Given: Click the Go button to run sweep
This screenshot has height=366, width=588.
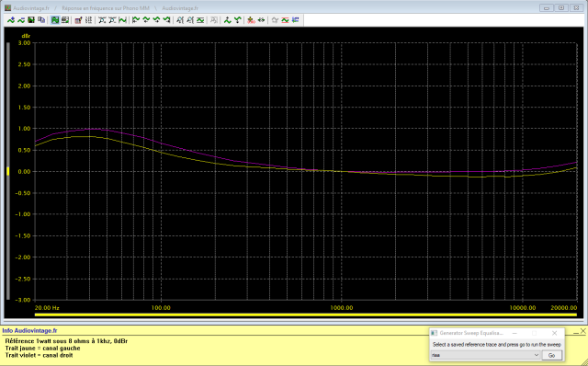Looking at the screenshot, I should pos(551,355).
